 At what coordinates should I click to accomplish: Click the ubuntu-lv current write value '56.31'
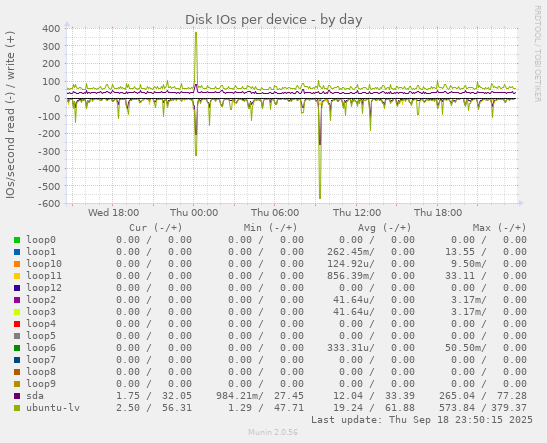(x=177, y=407)
